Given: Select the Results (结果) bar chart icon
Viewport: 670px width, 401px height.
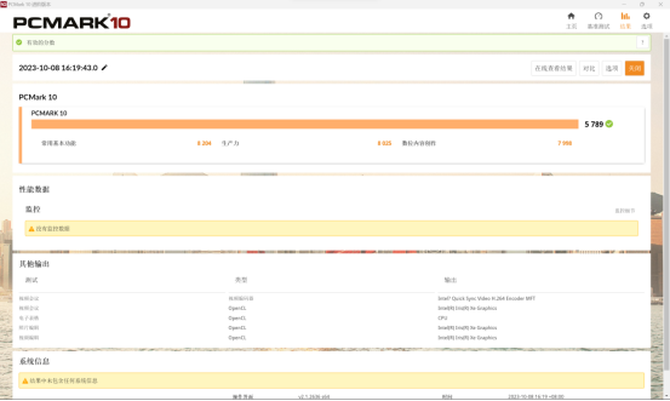Looking at the screenshot, I should point(625,16).
